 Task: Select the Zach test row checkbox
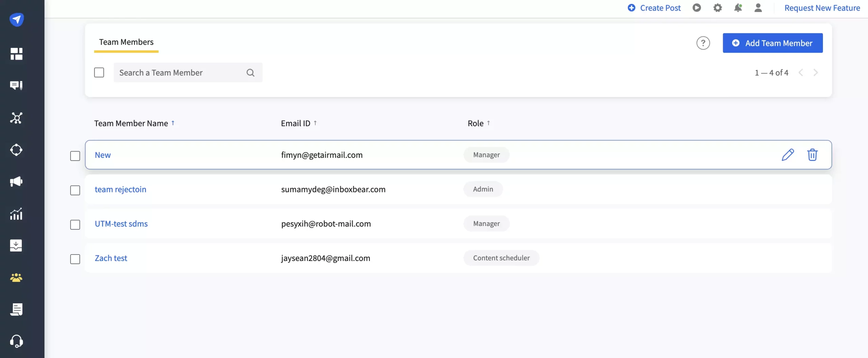(75, 259)
